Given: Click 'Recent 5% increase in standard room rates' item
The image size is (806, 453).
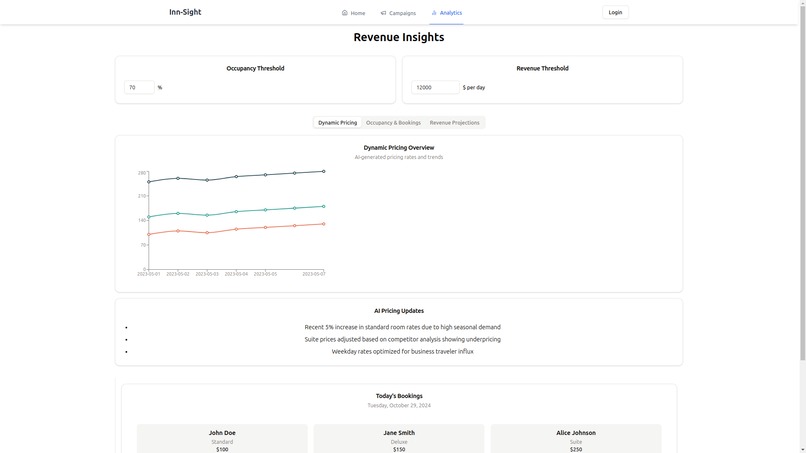Looking at the screenshot, I should point(402,327).
